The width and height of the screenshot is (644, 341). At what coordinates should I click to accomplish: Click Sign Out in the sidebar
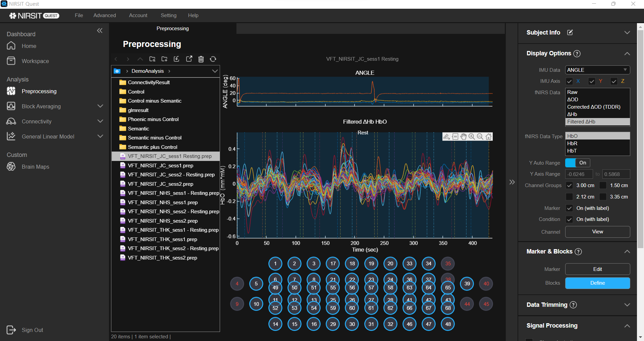[x=25, y=330]
